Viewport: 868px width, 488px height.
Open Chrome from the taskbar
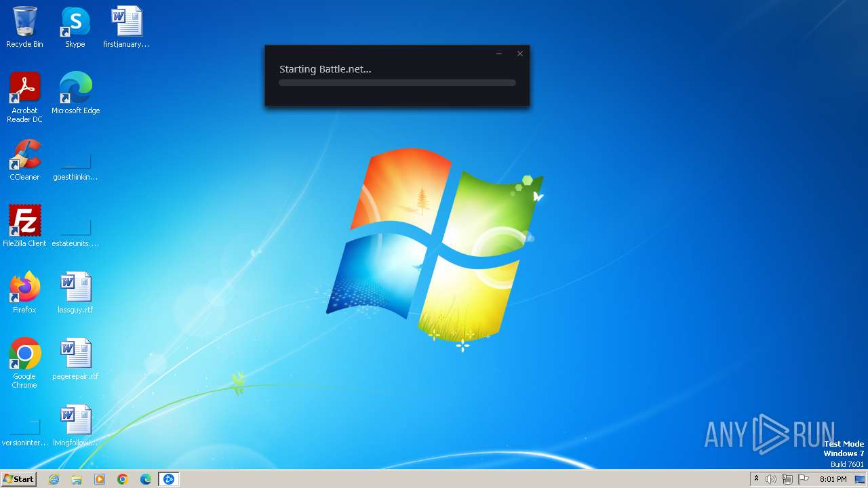pyautogui.click(x=123, y=479)
